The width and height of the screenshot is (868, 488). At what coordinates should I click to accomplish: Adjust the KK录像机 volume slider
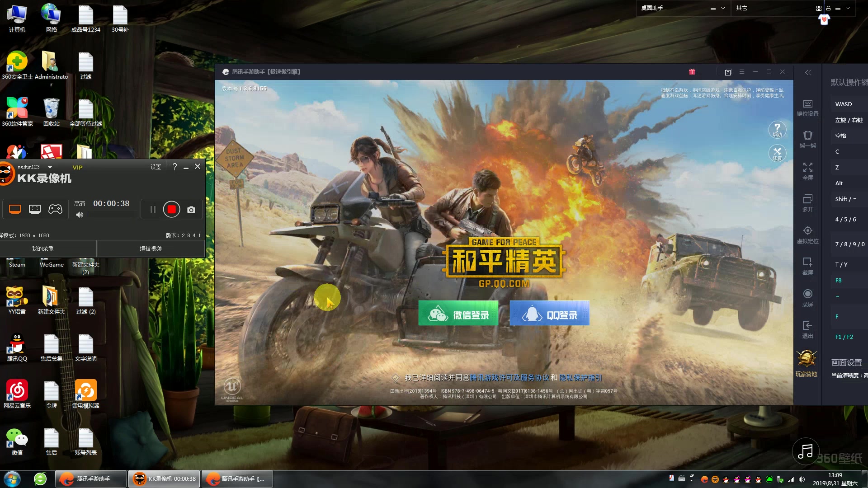[x=113, y=215]
